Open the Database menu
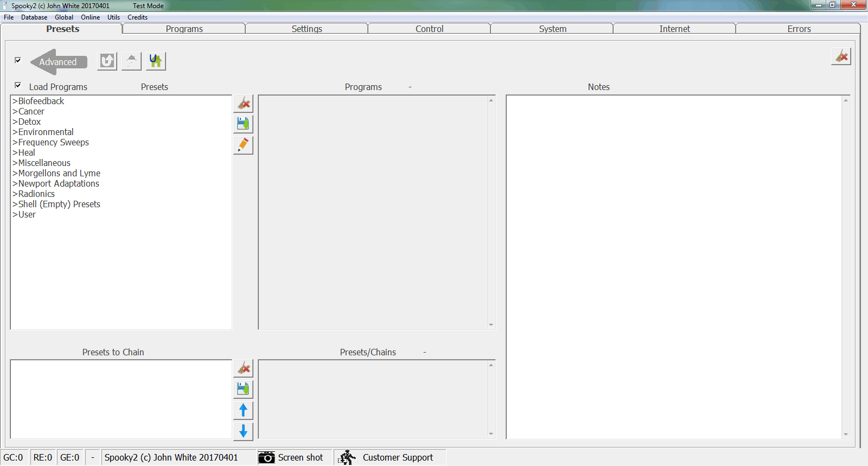 point(34,17)
